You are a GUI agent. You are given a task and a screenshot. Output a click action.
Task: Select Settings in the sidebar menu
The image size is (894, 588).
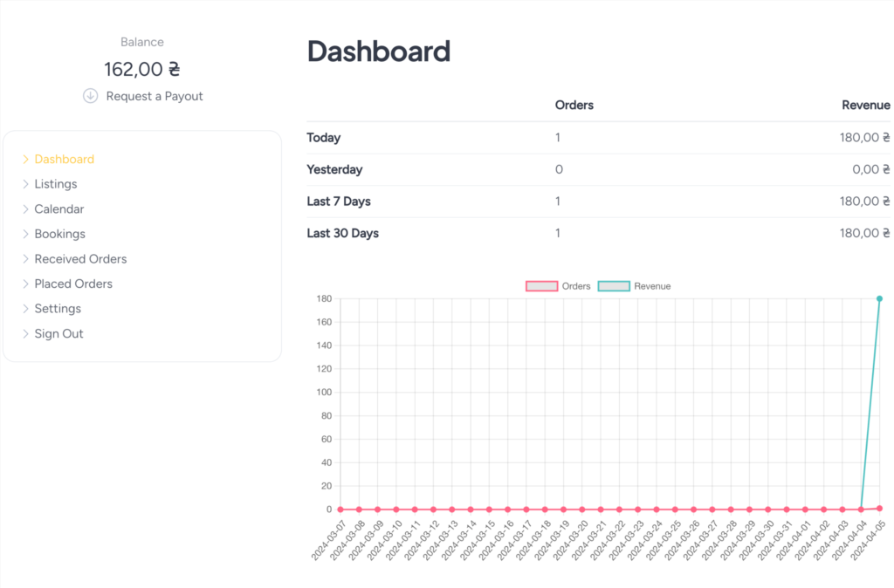(x=58, y=308)
